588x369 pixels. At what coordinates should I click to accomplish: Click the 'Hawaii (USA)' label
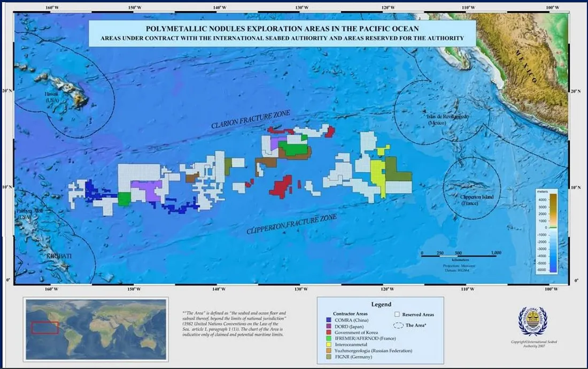point(52,97)
